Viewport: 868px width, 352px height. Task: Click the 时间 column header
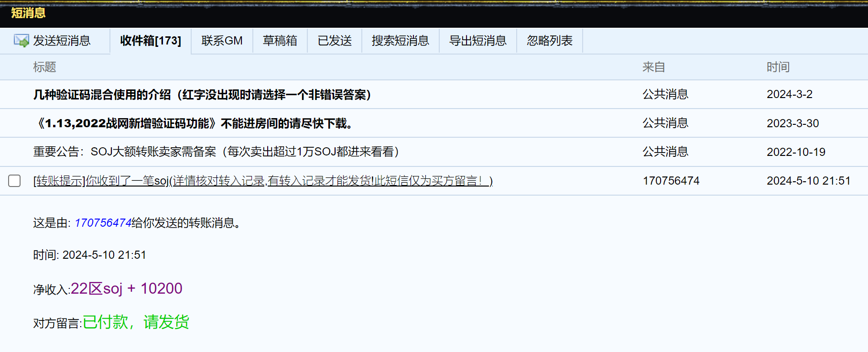click(778, 67)
